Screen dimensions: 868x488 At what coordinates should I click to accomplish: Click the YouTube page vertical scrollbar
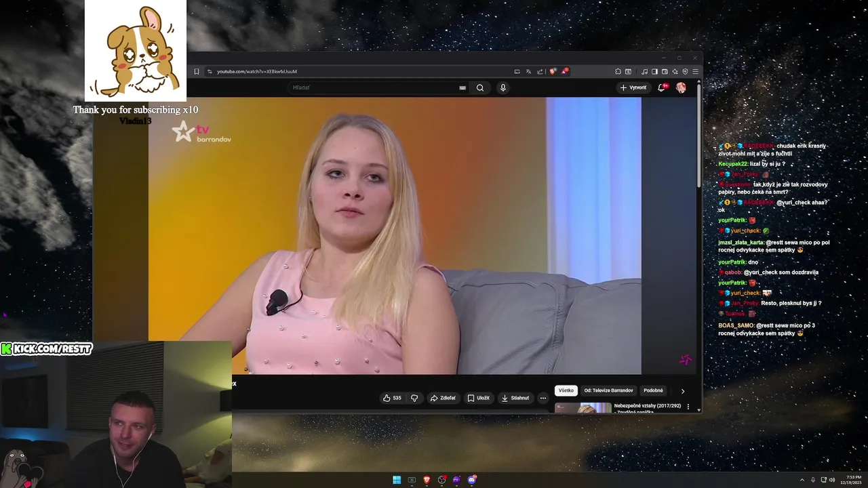point(699,136)
